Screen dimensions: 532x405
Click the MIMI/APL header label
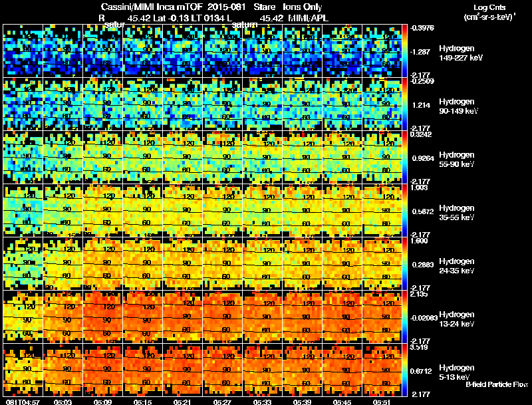tap(308, 19)
